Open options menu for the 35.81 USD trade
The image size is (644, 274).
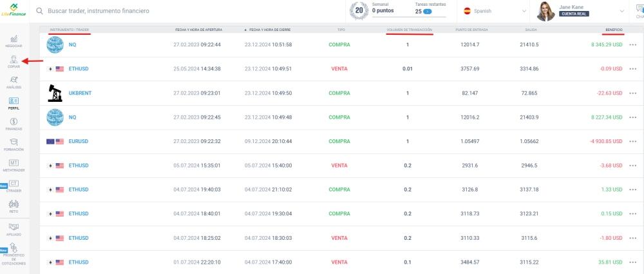pyautogui.click(x=633, y=262)
